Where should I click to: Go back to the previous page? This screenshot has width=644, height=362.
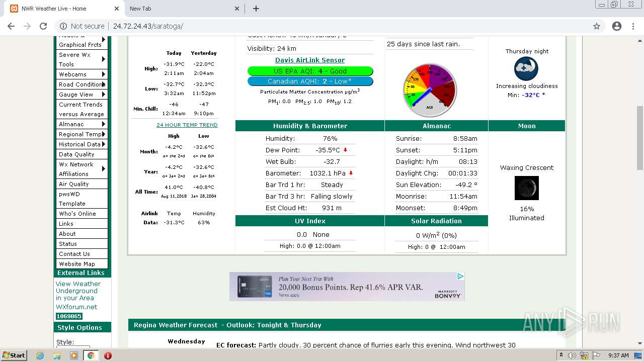(x=11, y=26)
